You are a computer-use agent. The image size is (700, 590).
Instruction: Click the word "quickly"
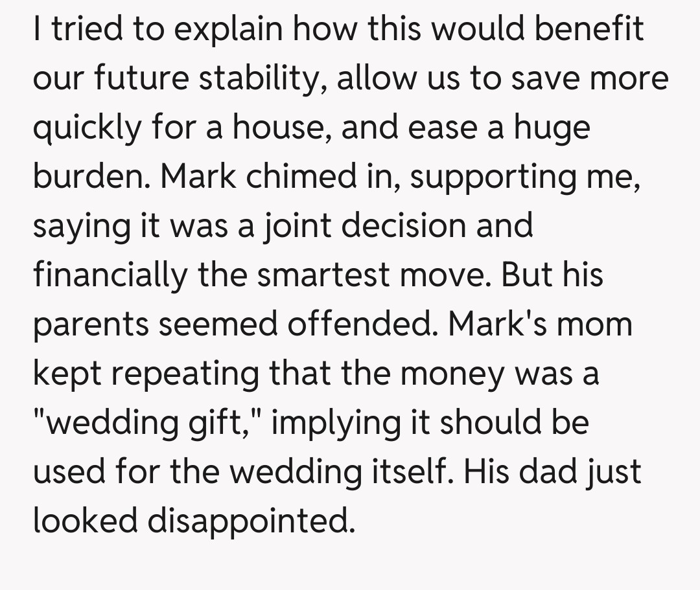pos(86,128)
